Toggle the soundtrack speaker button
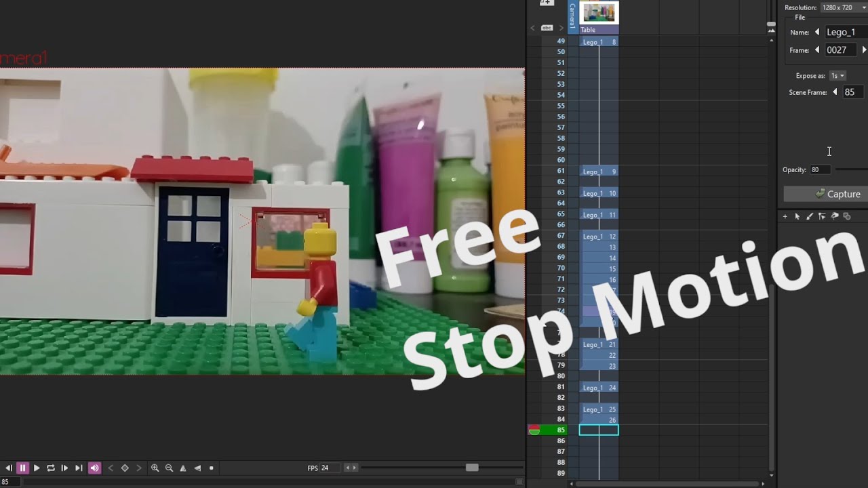868x488 pixels. tap(94, 468)
